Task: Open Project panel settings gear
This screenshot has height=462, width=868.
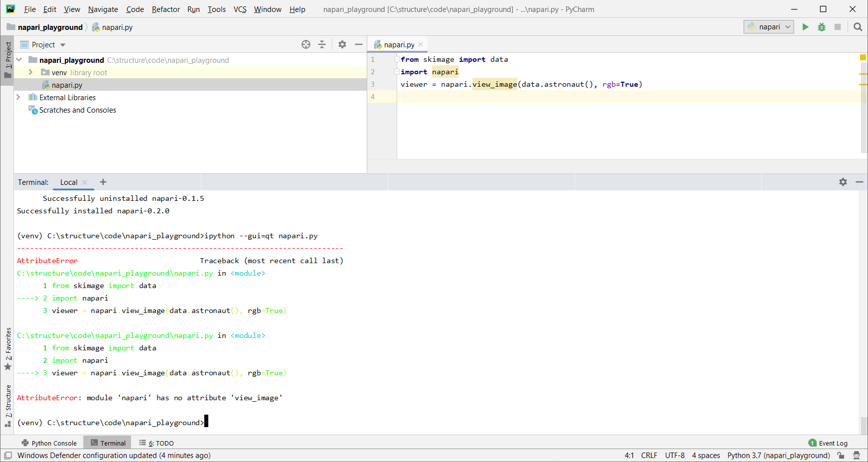Action: click(342, 44)
